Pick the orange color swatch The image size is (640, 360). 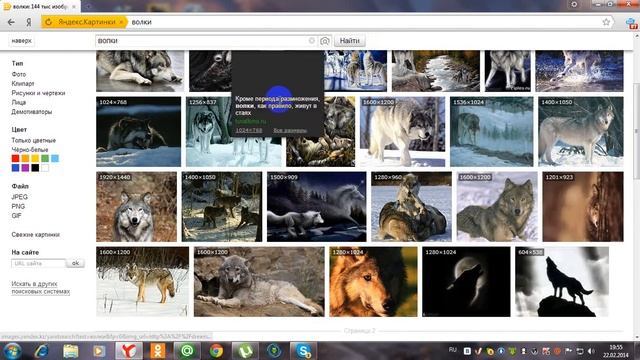25,158
